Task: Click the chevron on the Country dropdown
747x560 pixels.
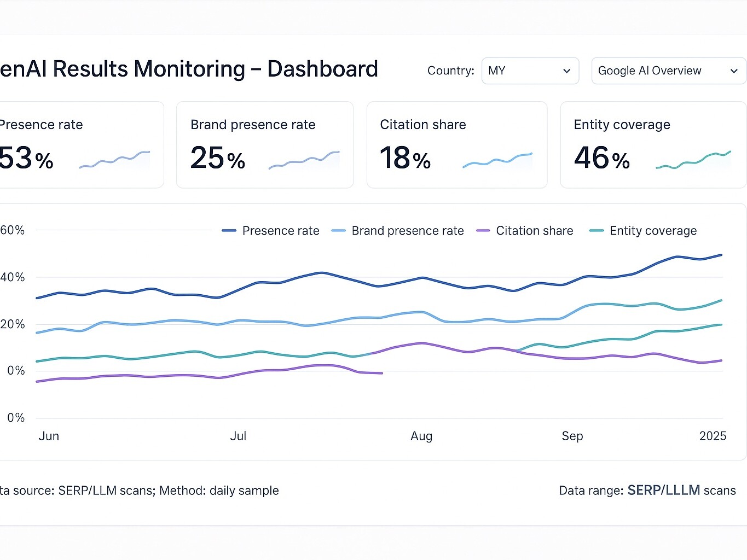Action: pos(567,71)
